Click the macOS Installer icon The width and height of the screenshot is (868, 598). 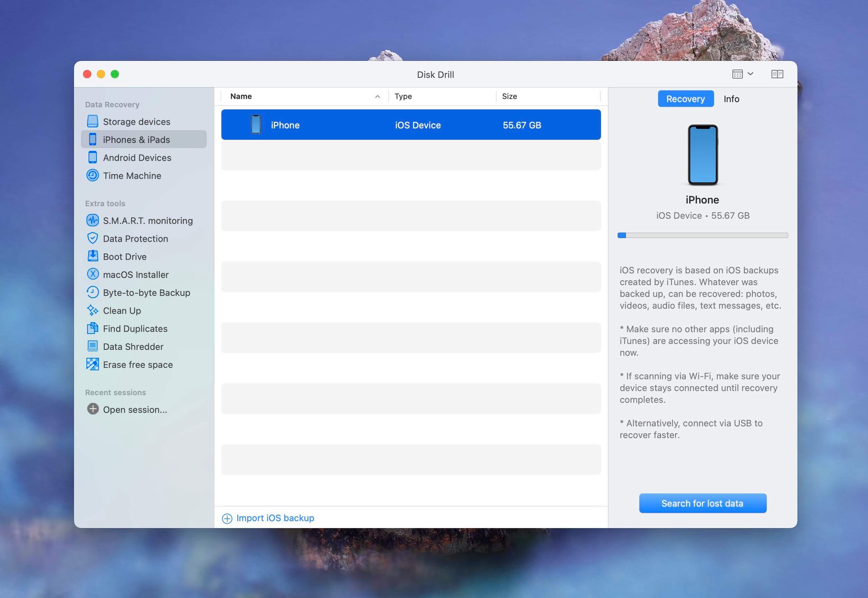click(x=92, y=274)
